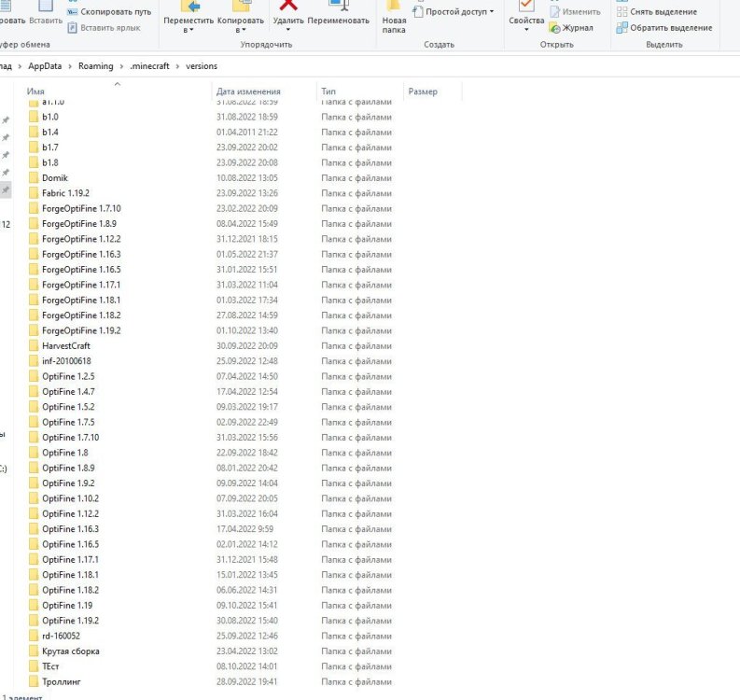Select the OptiFine 1.7.10 folder icon

point(34,438)
